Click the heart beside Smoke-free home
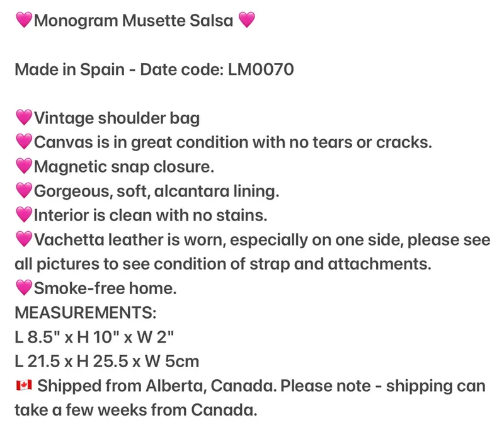 pyautogui.click(x=24, y=288)
